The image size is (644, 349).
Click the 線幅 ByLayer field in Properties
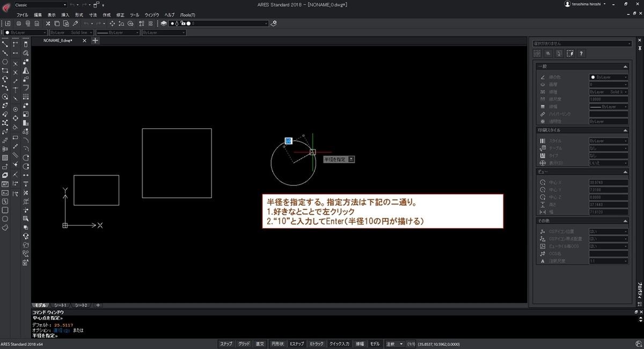tap(609, 107)
